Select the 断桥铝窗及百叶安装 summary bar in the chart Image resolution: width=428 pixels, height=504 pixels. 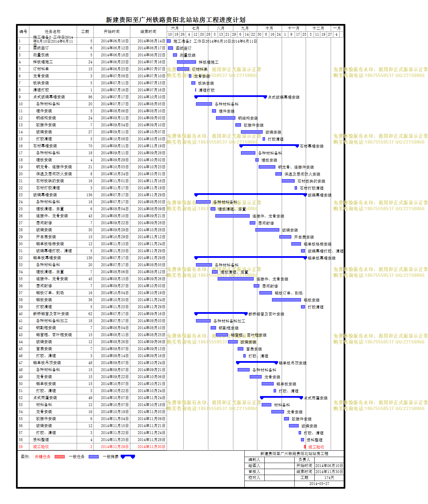coord(221,314)
